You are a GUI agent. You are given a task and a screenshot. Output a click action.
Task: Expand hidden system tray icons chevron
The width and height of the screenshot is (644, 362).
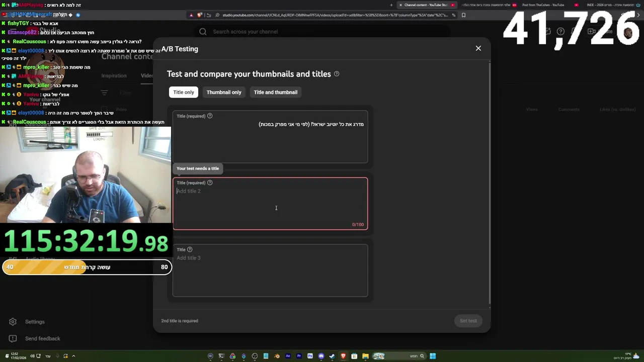73,356
